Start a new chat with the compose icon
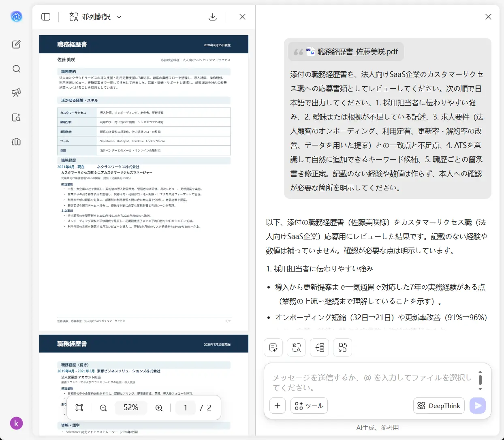The width and height of the screenshot is (504, 440). point(16,45)
